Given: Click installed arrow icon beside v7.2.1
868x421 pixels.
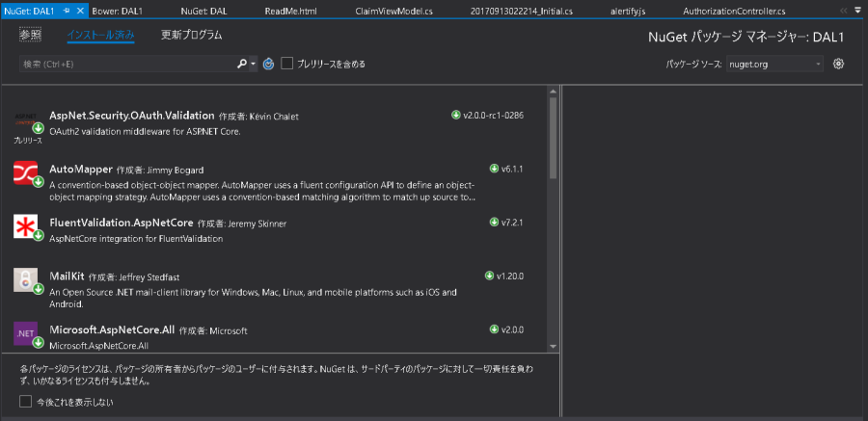Looking at the screenshot, I should (x=495, y=222).
